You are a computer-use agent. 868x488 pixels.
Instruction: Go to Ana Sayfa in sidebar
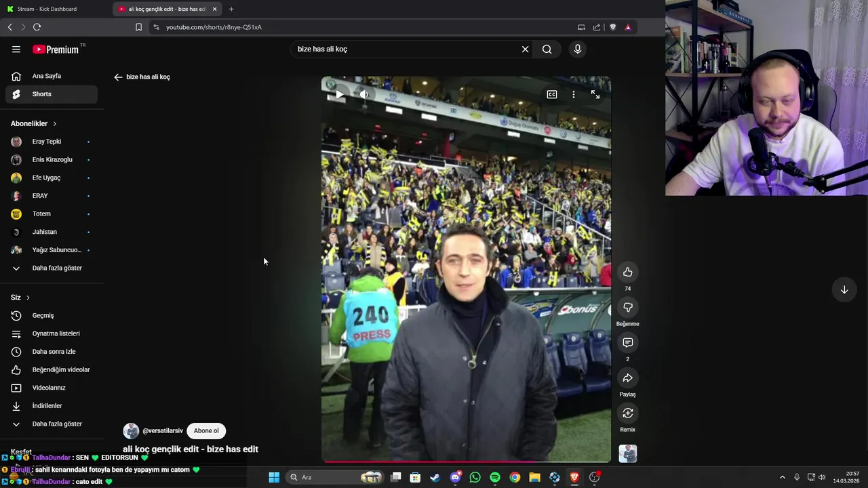point(52,76)
